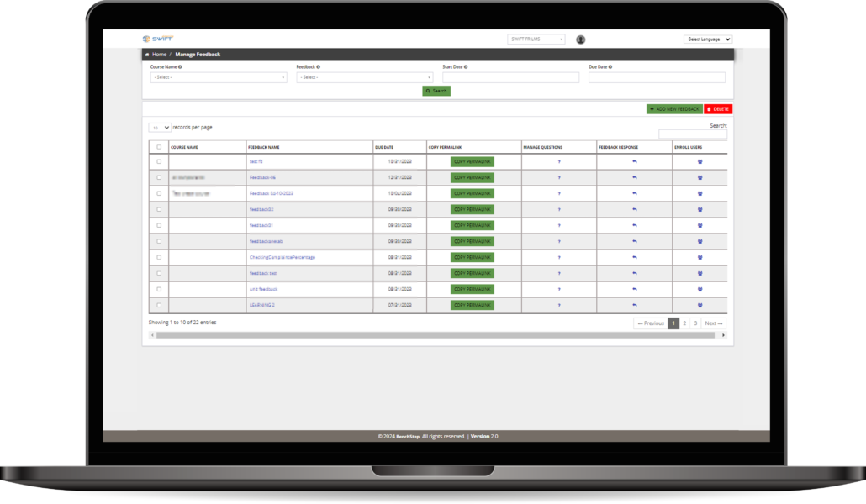Screen dimensions: 866x504
Task: Open the Course Name select dropdown
Action: pos(219,77)
